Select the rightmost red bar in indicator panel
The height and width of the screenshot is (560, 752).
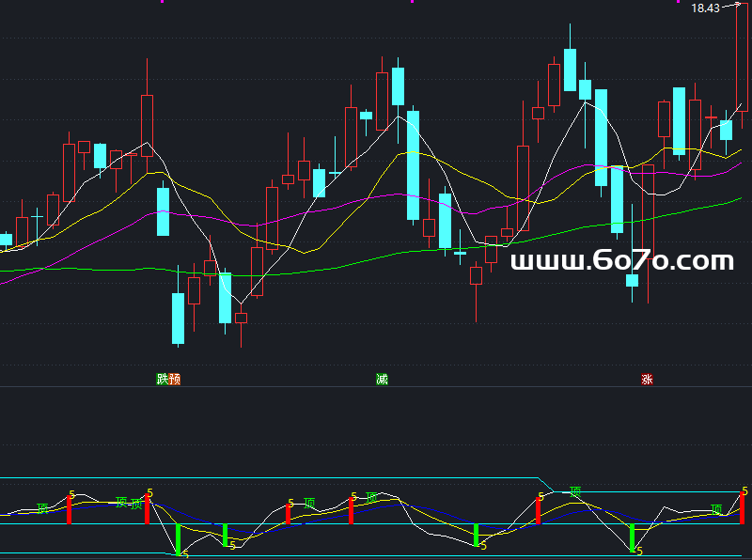click(742, 508)
